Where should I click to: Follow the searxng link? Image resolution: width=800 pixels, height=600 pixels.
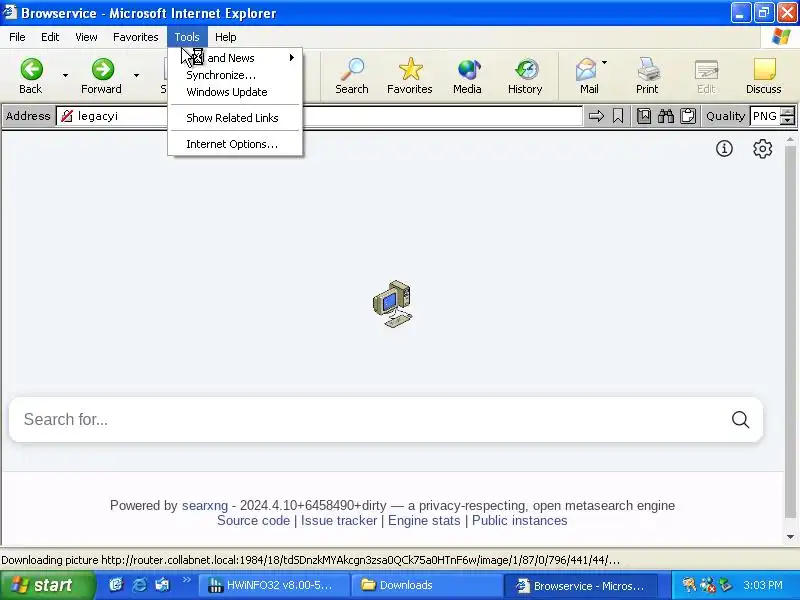[205, 505]
